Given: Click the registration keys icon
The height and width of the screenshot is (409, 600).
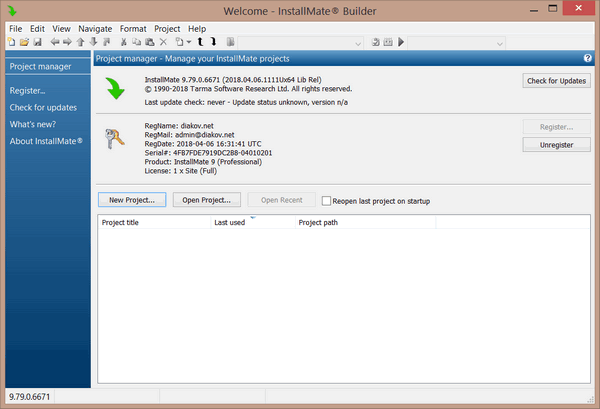Looking at the screenshot, I should (114, 139).
